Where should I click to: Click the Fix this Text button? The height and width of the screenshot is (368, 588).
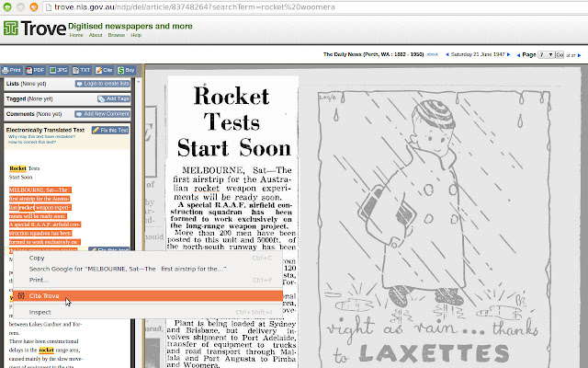pyautogui.click(x=111, y=131)
